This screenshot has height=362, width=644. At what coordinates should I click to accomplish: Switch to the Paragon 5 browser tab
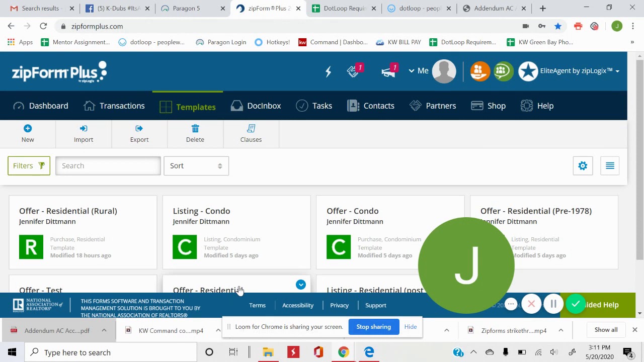192,9
